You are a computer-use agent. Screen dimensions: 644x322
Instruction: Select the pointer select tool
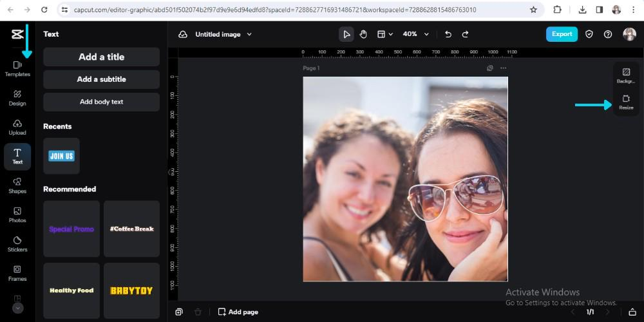(x=346, y=35)
